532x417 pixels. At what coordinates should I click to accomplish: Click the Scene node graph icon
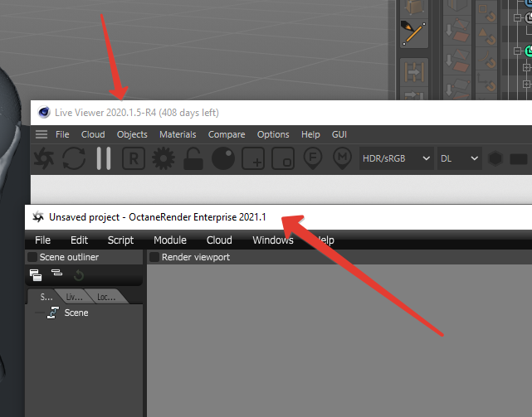(53, 313)
